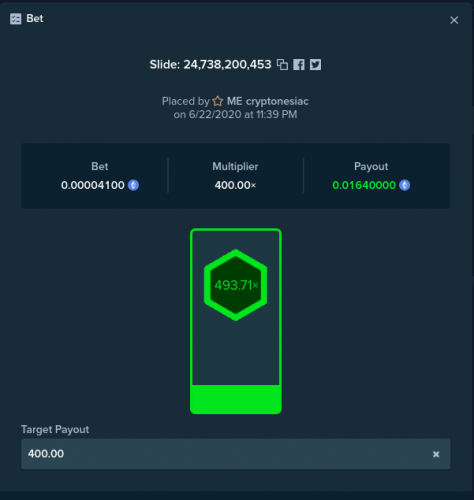Click the Ethereum coin icon beside bet amount

tap(133, 185)
